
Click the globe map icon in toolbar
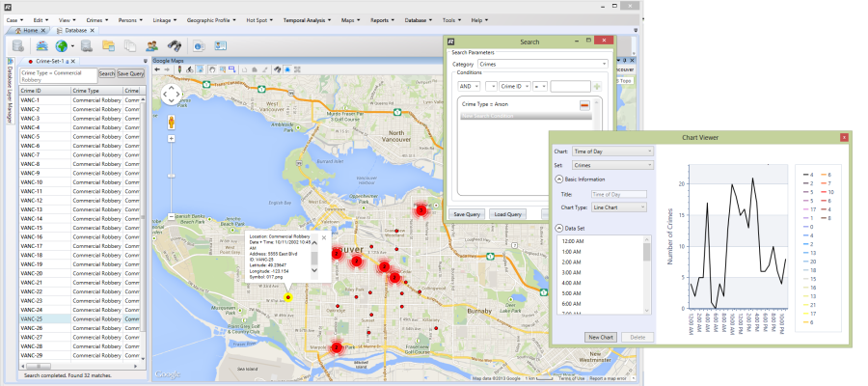pyautogui.click(x=64, y=46)
